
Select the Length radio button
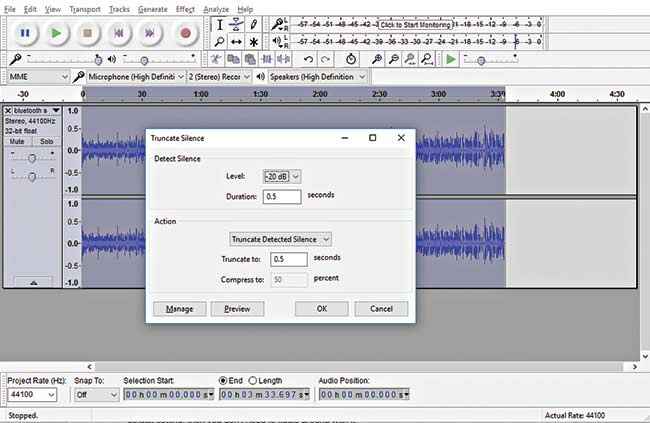(x=252, y=380)
